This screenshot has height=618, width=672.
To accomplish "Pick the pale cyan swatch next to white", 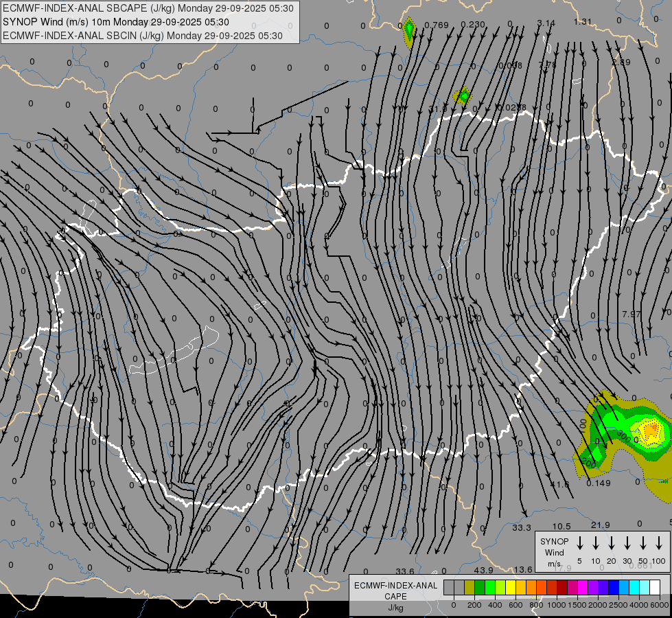I will (x=645, y=588).
